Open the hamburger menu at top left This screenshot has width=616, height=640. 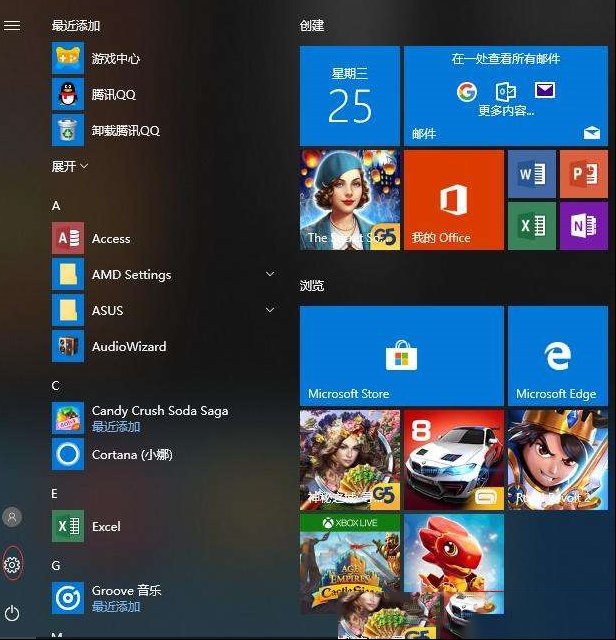click(12, 26)
